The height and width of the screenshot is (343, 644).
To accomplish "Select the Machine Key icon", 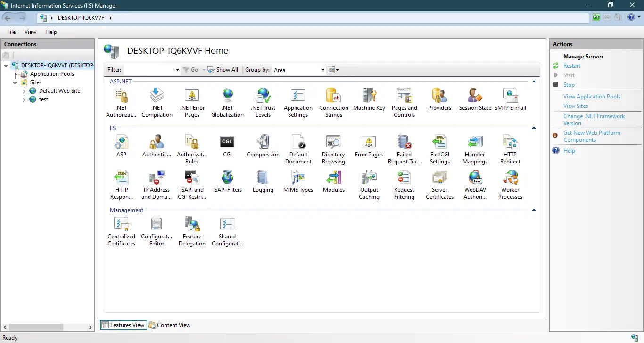I will (369, 99).
